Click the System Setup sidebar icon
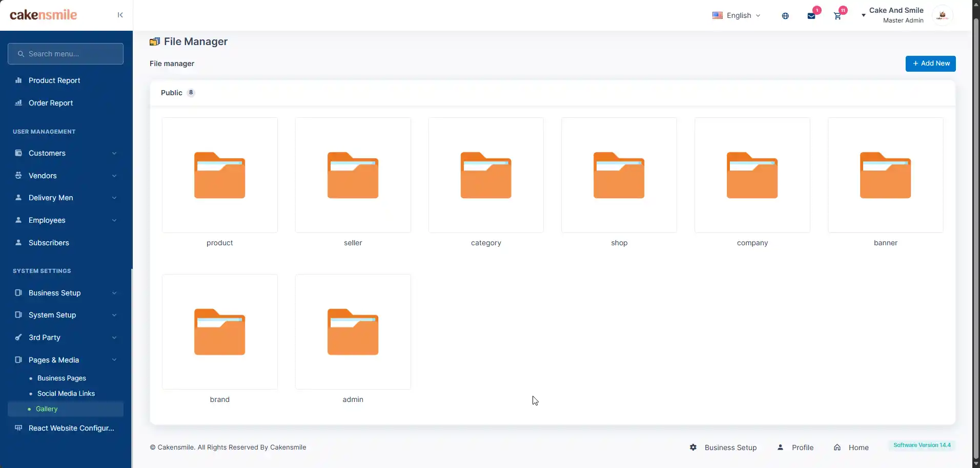 click(x=18, y=315)
